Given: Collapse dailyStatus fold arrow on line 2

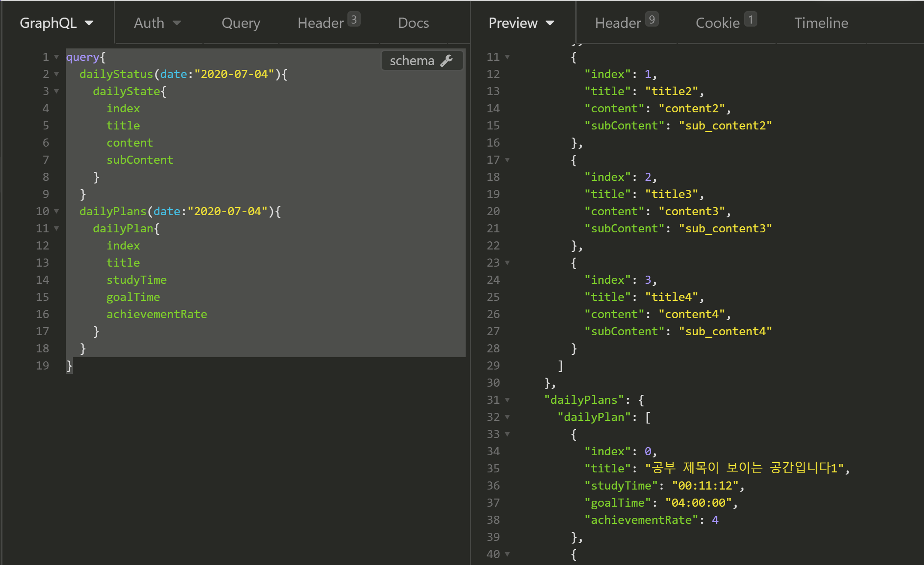Looking at the screenshot, I should click(56, 74).
